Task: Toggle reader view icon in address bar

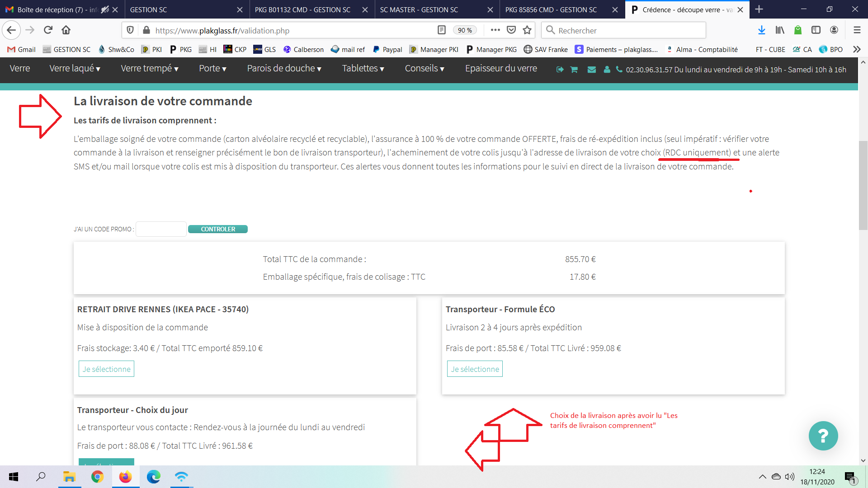Action: point(442,30)
